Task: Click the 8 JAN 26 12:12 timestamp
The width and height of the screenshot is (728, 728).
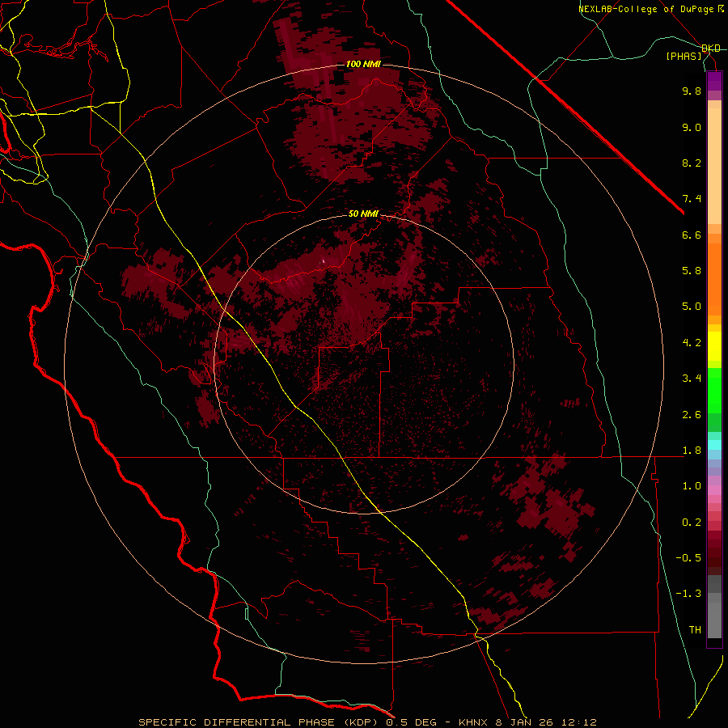Action: click(x=546, y=722)
